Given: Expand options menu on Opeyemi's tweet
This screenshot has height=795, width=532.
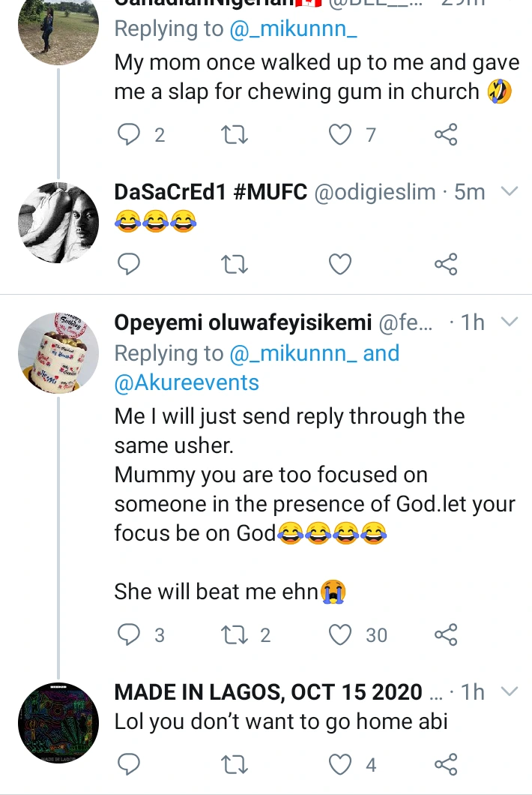Looking at the screenshot, I should pyautogui.click(x=510, y=322).
